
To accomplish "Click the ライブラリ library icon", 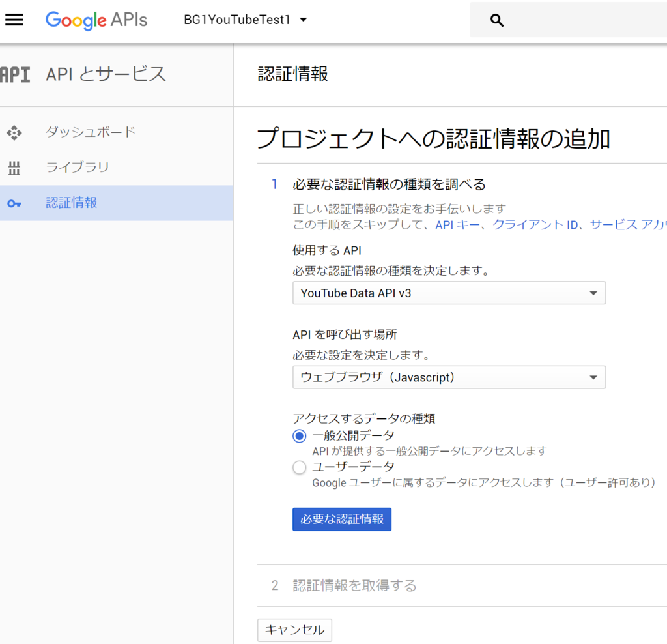I will (x=14, y=168).
